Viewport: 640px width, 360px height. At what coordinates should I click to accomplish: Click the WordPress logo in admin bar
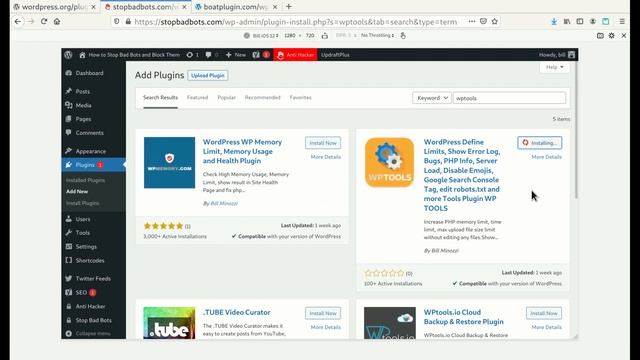[69, 55]
